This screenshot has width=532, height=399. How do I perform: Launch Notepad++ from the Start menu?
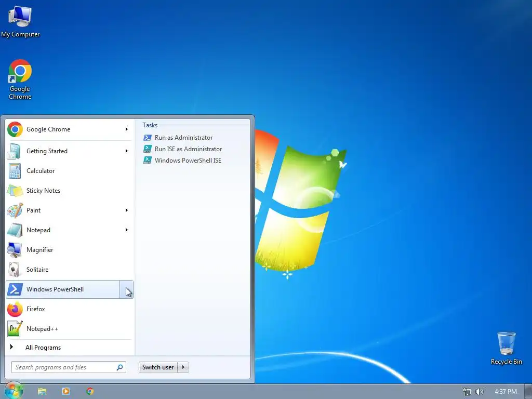click(70, 329)
